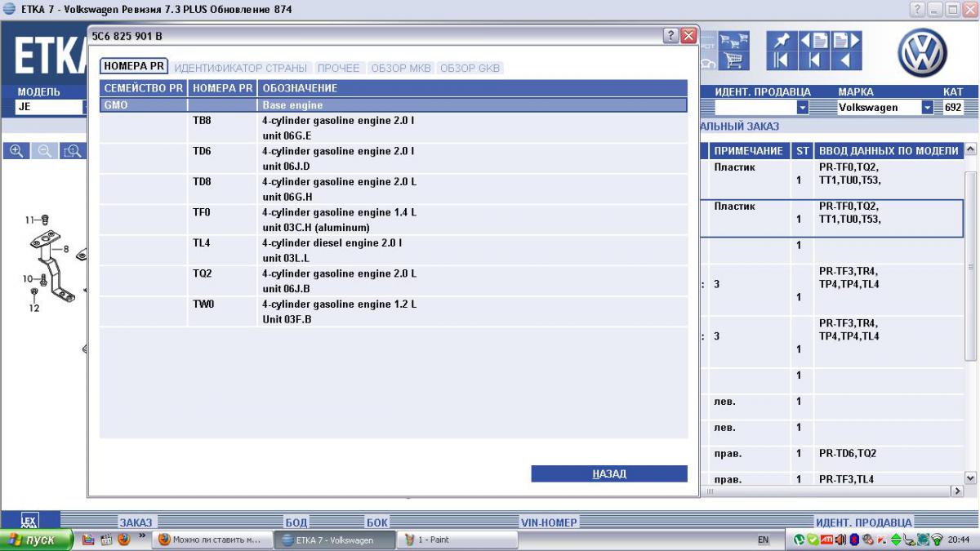Click the КАТ field showing 692
Image resolution: width=980 pixels, height=551 pixels.
click(x=953, y=107)
